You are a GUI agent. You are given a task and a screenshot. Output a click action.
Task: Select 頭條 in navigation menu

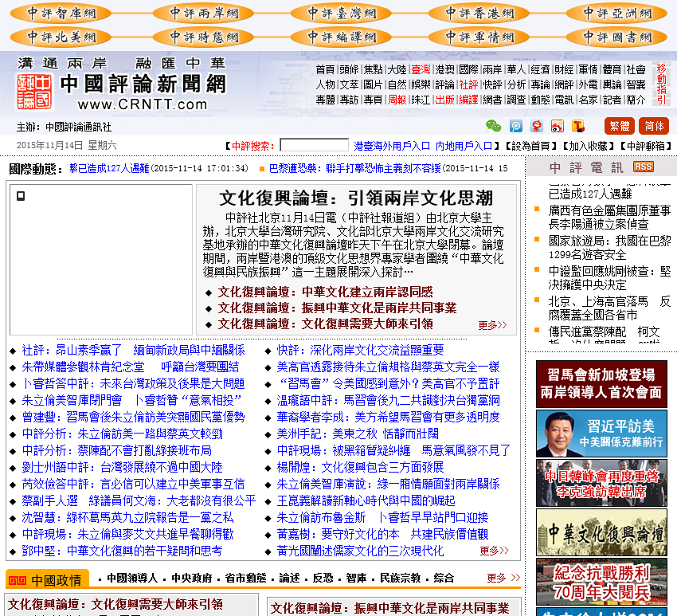coord(349,69)
